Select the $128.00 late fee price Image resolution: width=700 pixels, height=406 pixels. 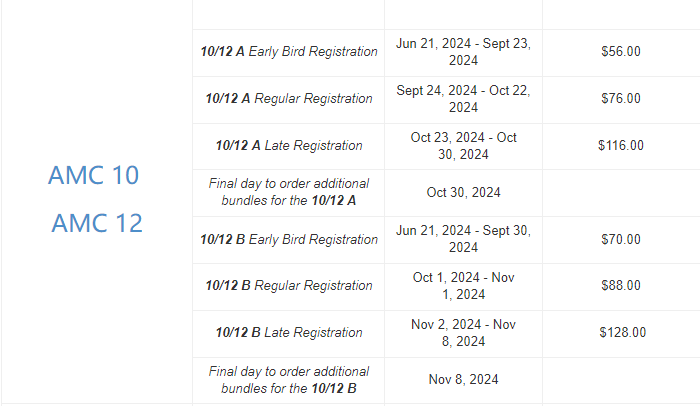622,333
